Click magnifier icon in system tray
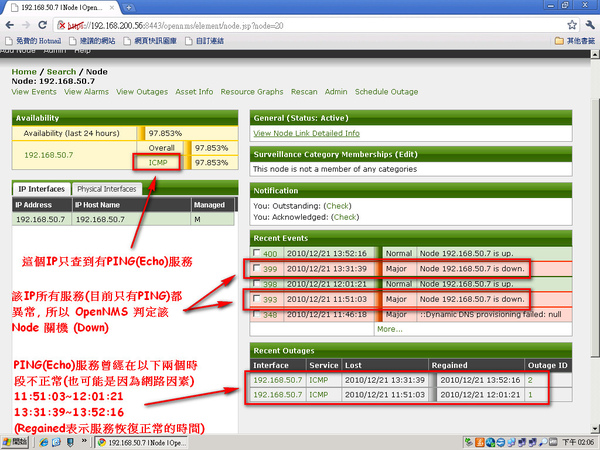Screen dimensions: 600x450 pos(543,442)
